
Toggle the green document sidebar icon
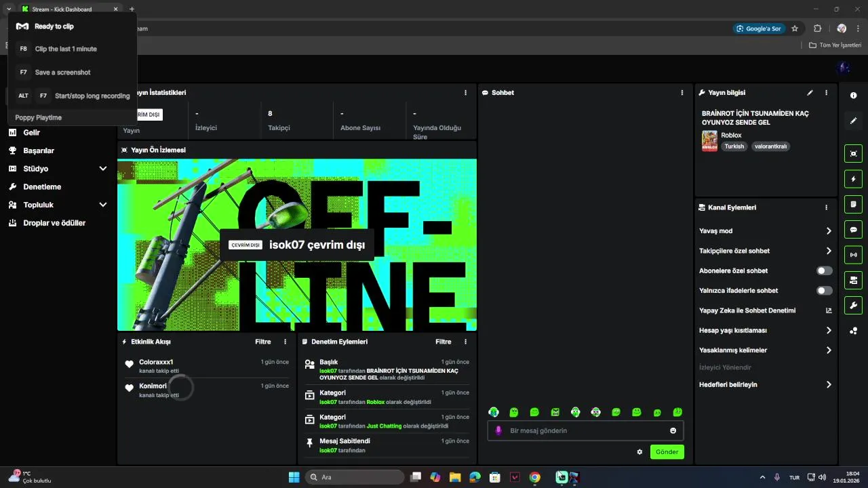[853, 204]
